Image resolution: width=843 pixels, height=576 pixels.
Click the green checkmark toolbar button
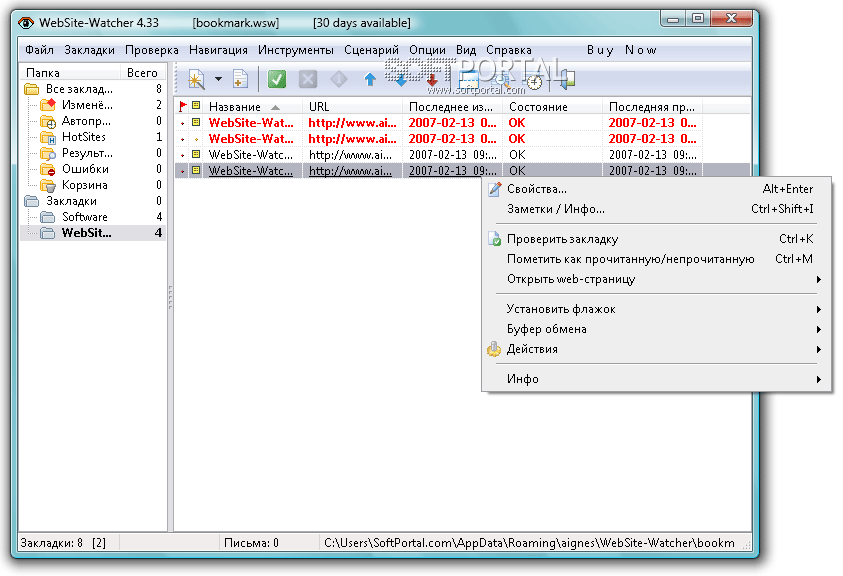(277, 80)
